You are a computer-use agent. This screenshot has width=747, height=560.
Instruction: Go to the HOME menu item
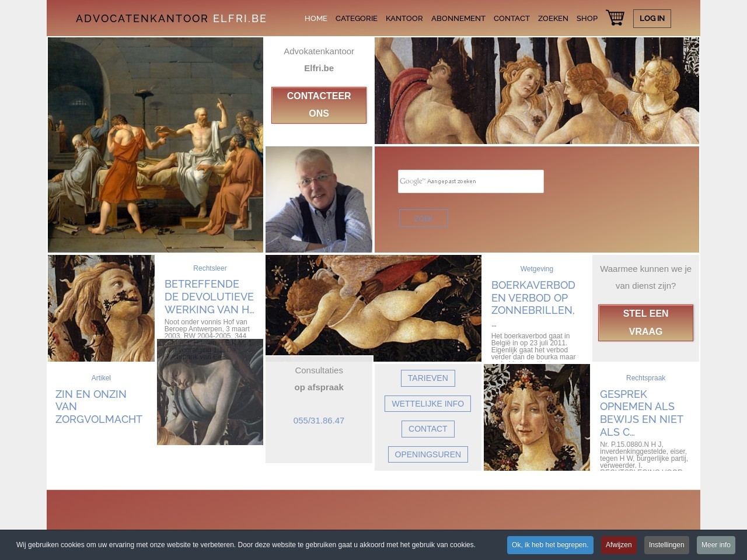[x=316, y=18]
